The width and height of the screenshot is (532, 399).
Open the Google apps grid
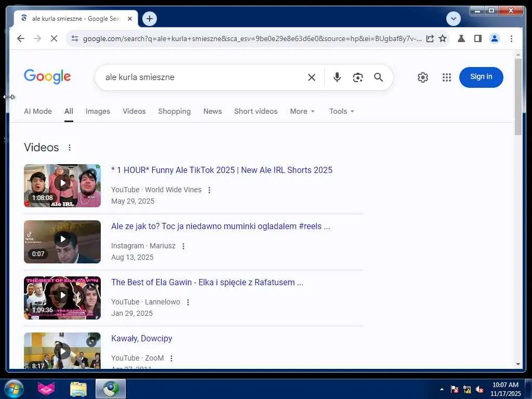pos(446,77)
